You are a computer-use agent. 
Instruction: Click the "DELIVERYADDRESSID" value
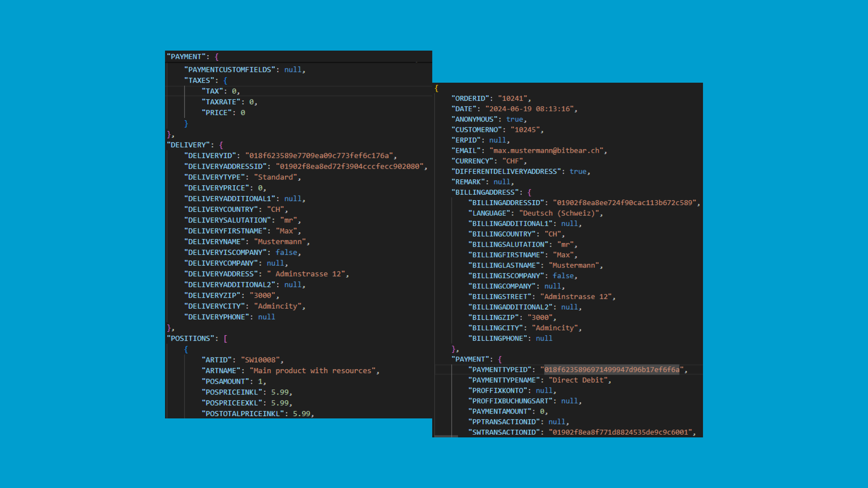(349, 166)
